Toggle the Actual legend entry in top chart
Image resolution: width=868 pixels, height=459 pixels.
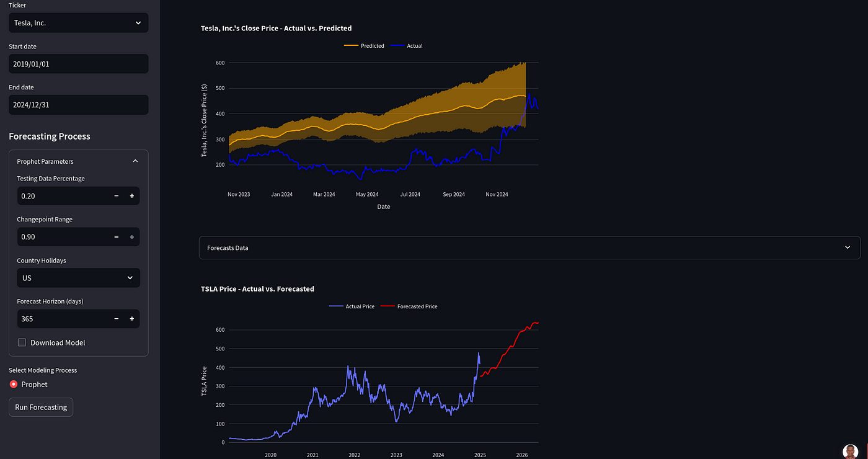pyautogui.click(x=407, y=46)
